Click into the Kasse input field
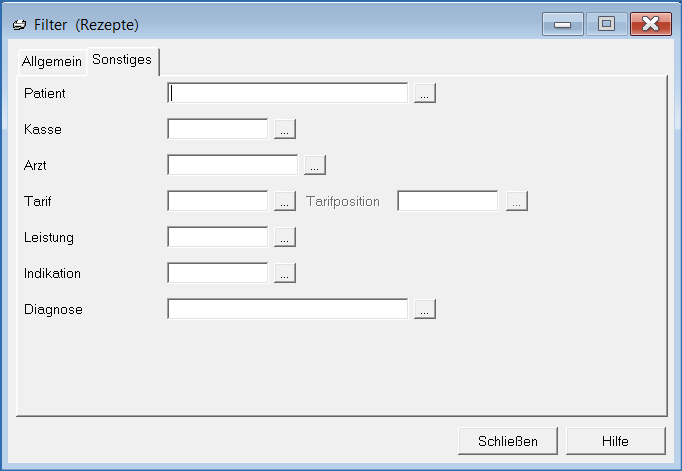 [218, 129]
